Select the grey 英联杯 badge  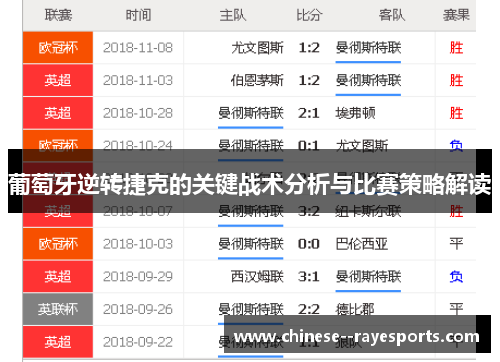click(58, 309)
